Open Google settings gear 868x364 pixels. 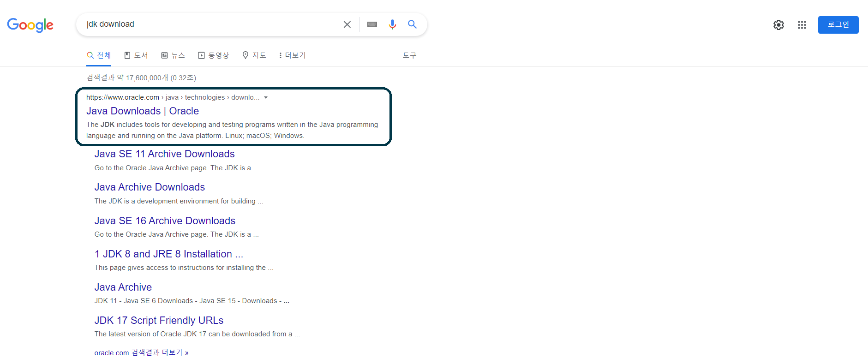778,25
